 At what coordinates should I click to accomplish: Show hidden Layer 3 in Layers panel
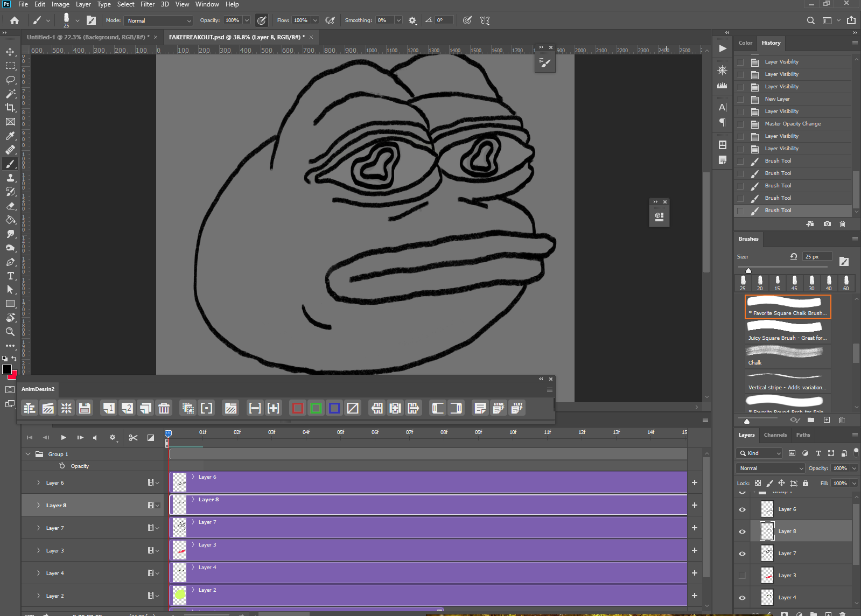point(742,576)
